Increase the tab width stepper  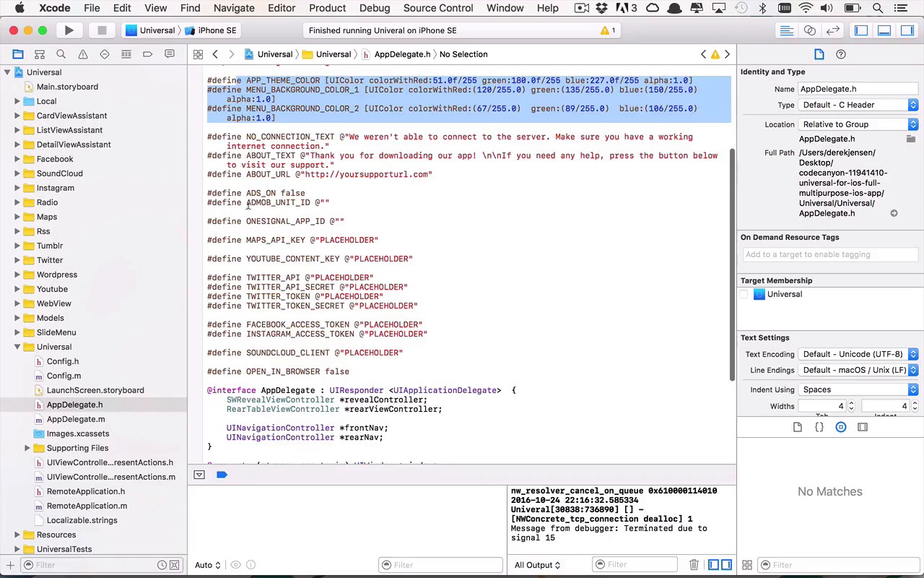click(x=851, y=403)
